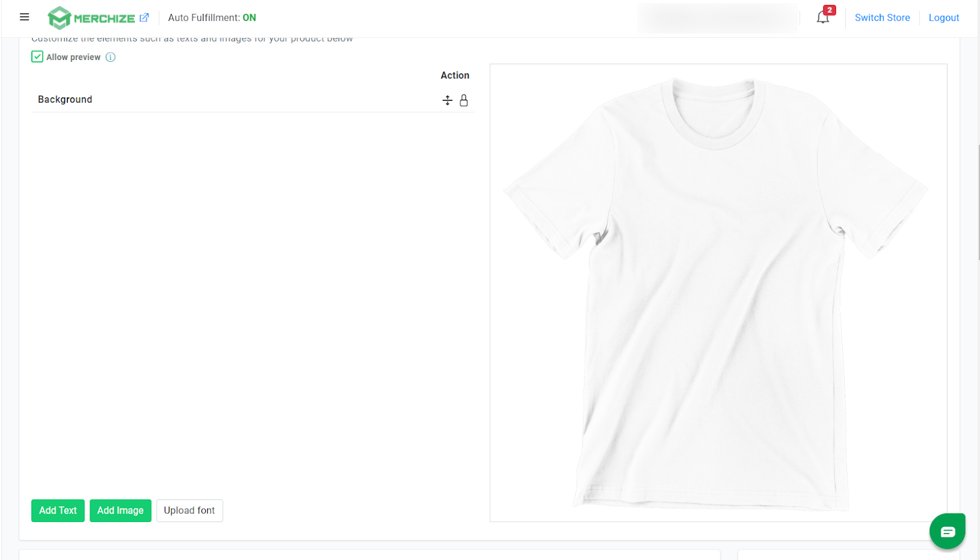The height and width of the screenshot is (560, 980).
Task: Click the Add Text button
Action: (x=58, y=510)
